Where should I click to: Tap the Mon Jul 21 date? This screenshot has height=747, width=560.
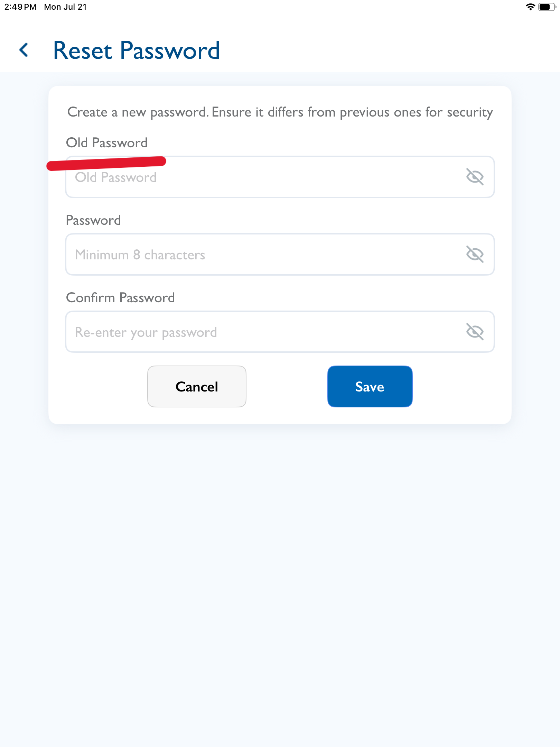65,7
